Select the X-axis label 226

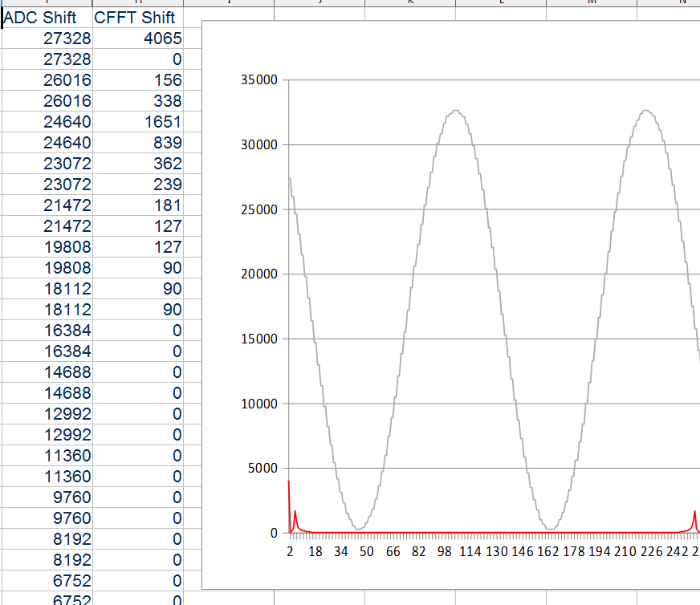(651, 551)
